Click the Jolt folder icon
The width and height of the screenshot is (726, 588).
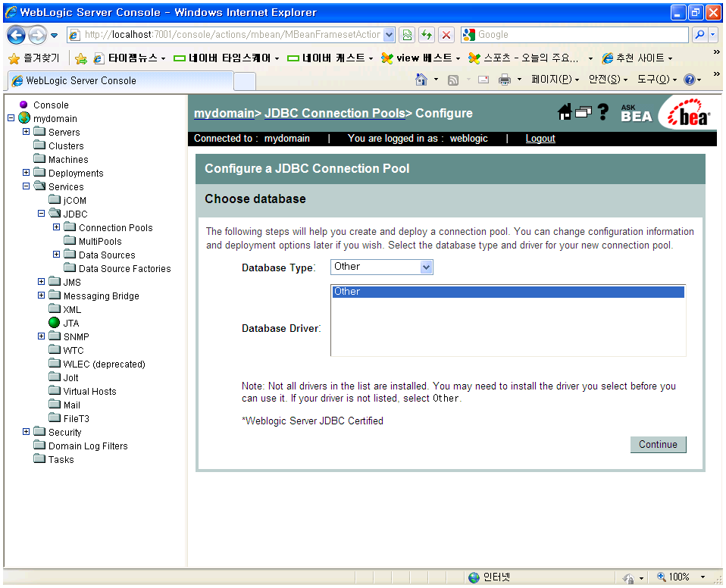click(55, 377)
